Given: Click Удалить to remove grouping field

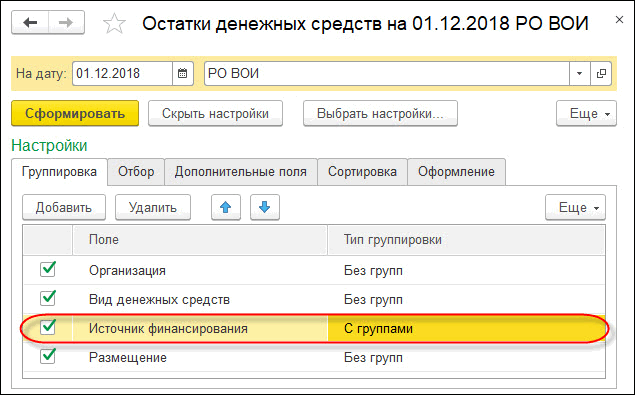Looking at the screenshot, I should pyautogui.click(x=153, y=207).
